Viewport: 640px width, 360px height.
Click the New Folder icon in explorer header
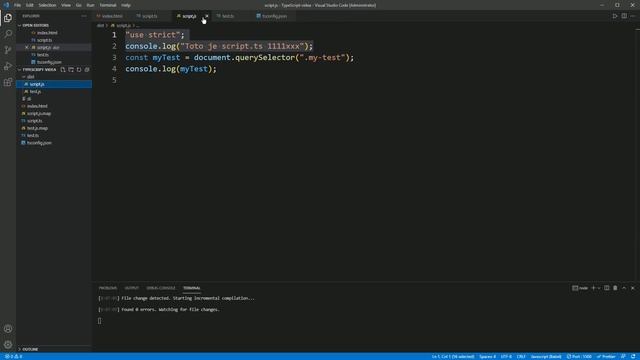(71, 70)
